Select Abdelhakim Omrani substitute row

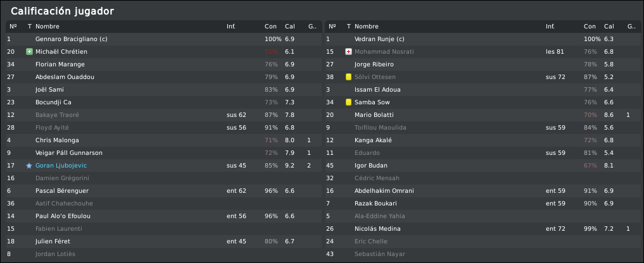click(x=483, y=191)
